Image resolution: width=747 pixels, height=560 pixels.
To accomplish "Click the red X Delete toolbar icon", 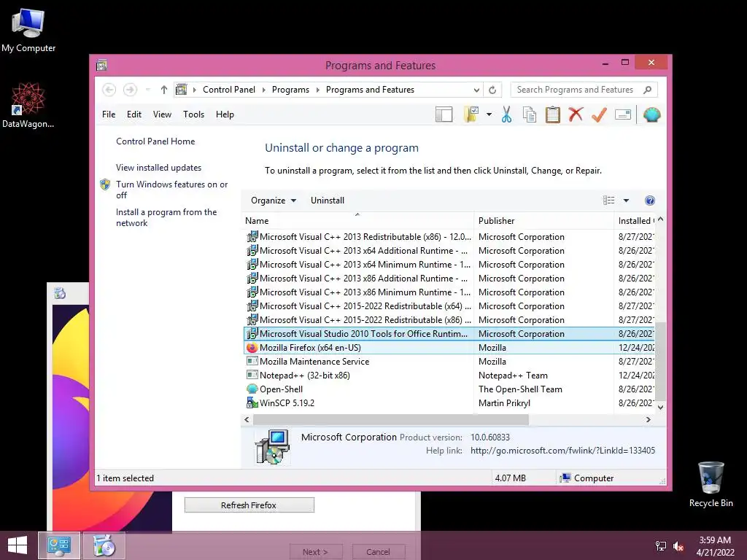I will [576, 114].
